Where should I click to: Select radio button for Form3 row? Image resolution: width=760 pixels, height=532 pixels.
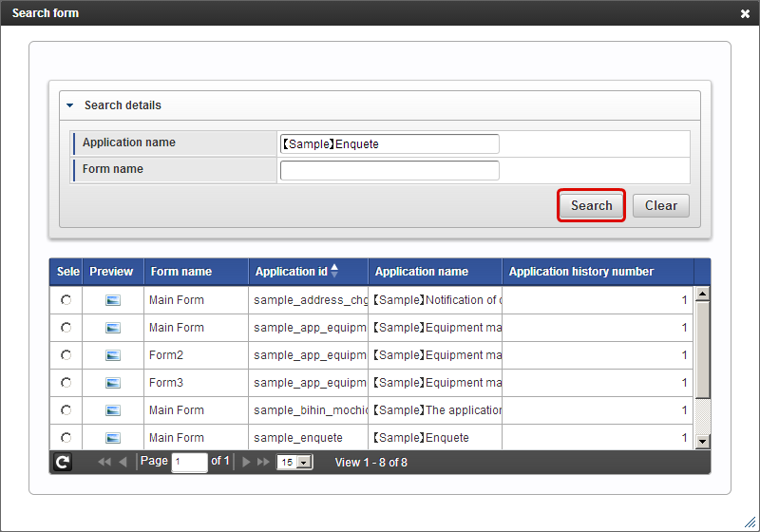point(66,383)
